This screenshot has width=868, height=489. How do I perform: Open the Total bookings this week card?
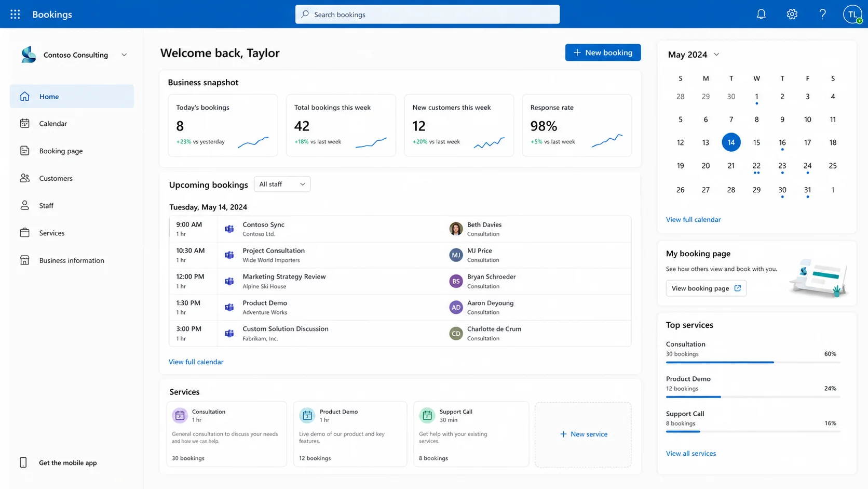(x=341, y=125)
